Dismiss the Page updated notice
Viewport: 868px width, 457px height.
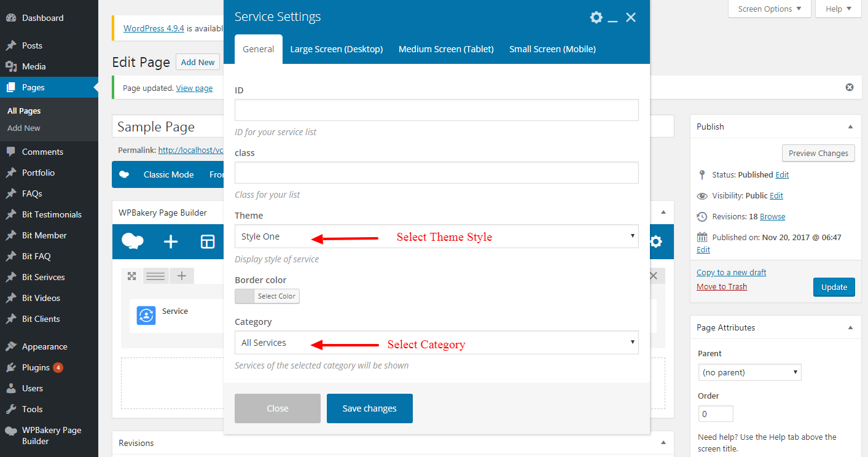click(x=850, y=87)
